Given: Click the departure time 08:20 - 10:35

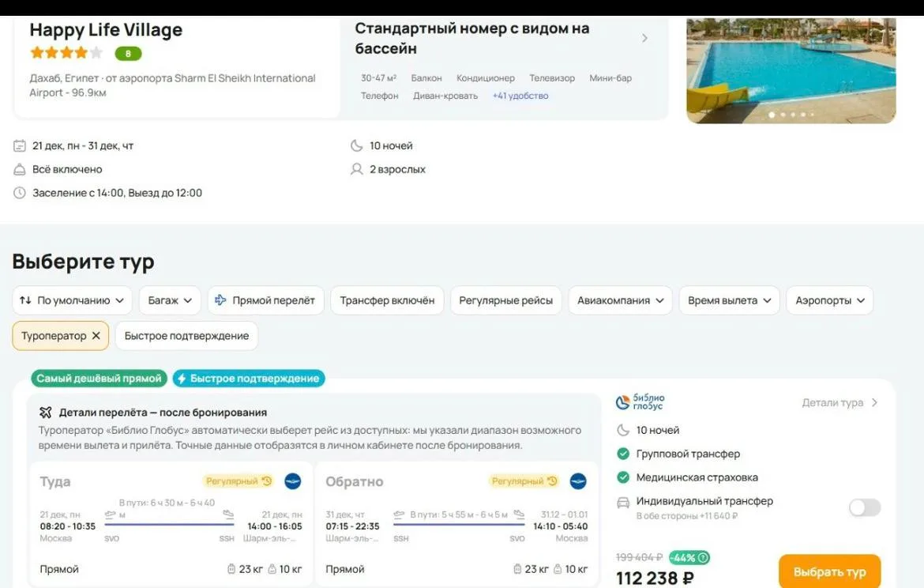Looking at the screenshot, I should click(68, 526).
